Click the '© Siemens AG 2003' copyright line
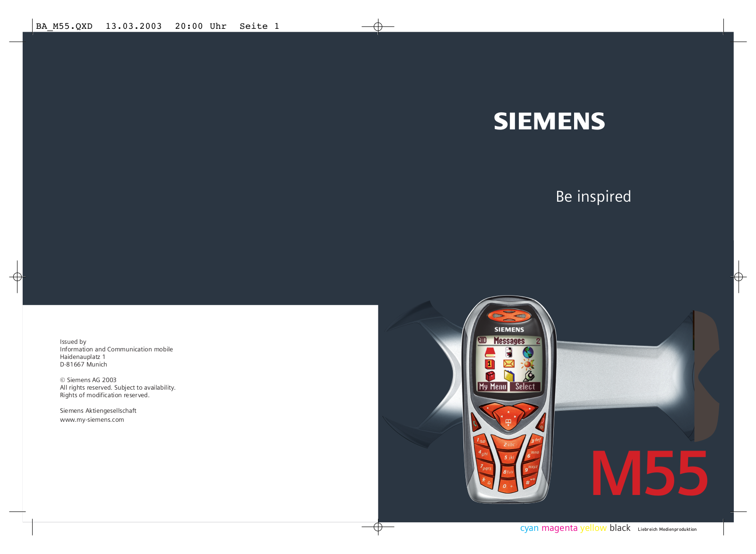This screenshot has width=756, height=554. pos(88,380)
